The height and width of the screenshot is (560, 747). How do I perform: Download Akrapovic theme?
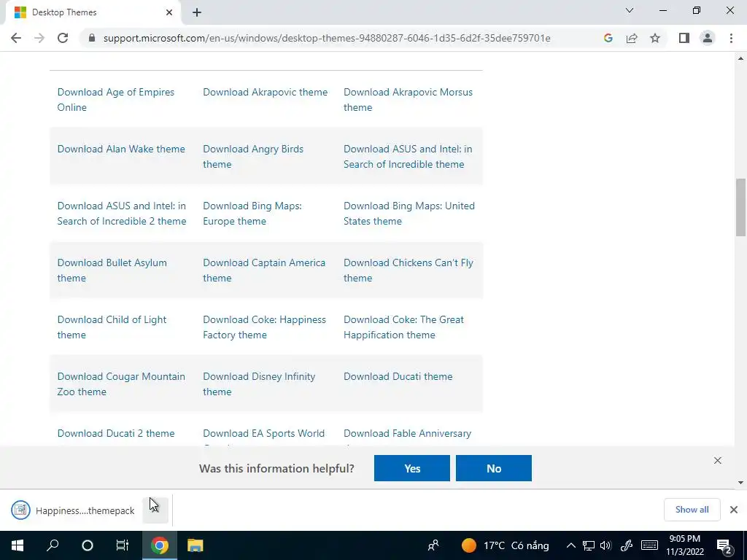pos(266,92)
